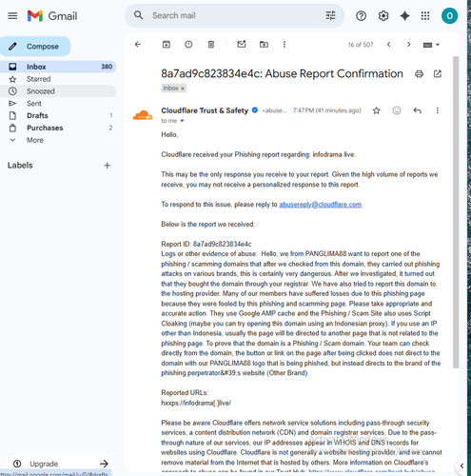Go to older email arrow

[408, 45]
